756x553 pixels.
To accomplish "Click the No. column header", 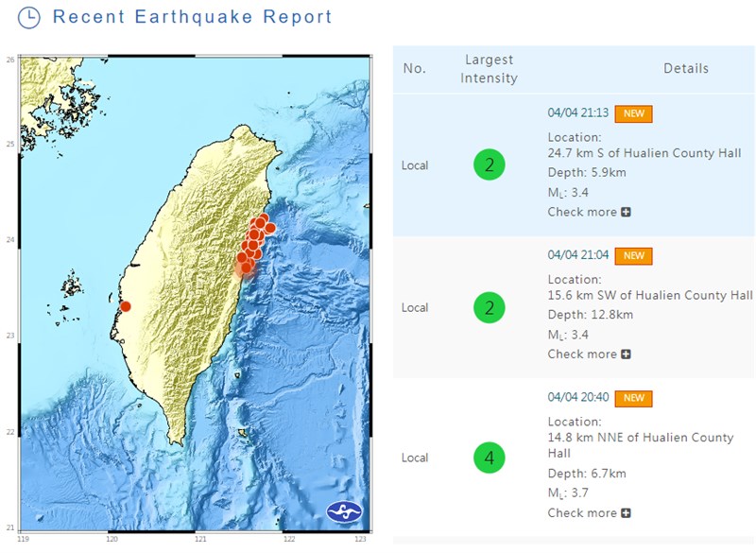I will (x=415, y=68).
